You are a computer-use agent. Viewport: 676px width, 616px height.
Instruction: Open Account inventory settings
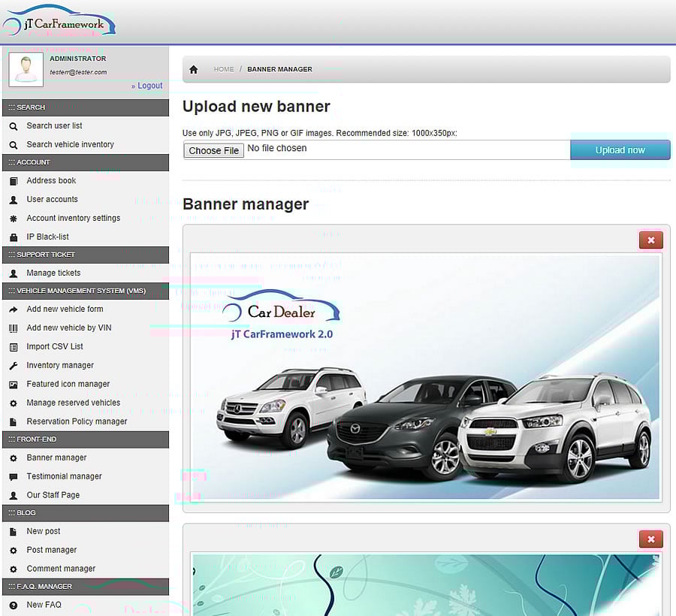[x=74, y=218]
